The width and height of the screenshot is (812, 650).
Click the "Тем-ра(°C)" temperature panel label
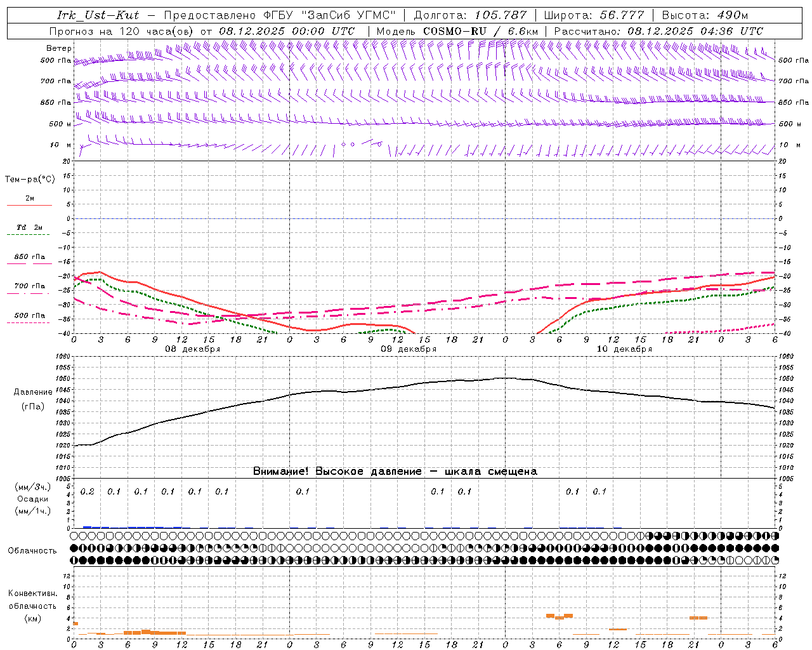tap(30, 180)
